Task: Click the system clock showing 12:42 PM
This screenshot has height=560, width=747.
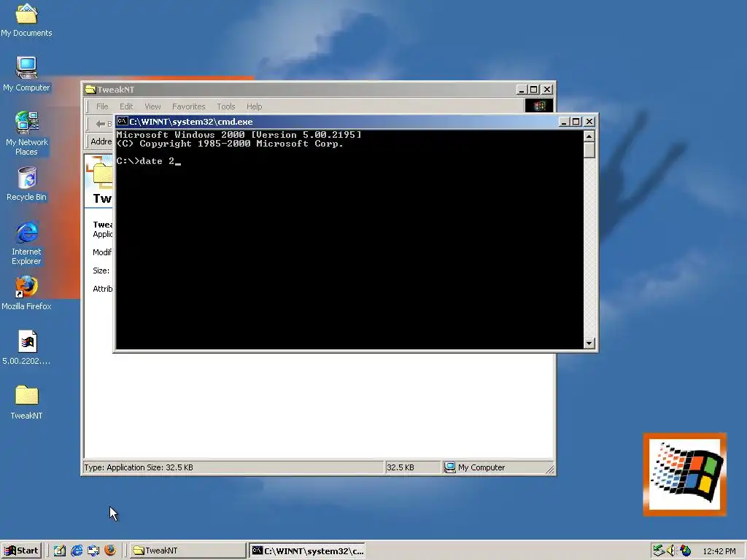Action: 719,551
